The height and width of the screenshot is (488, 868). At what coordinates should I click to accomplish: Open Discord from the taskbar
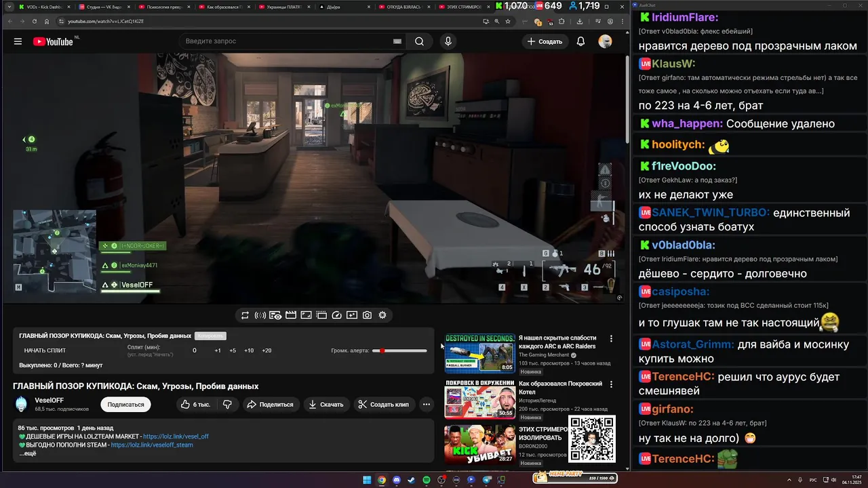pos(397,480)
